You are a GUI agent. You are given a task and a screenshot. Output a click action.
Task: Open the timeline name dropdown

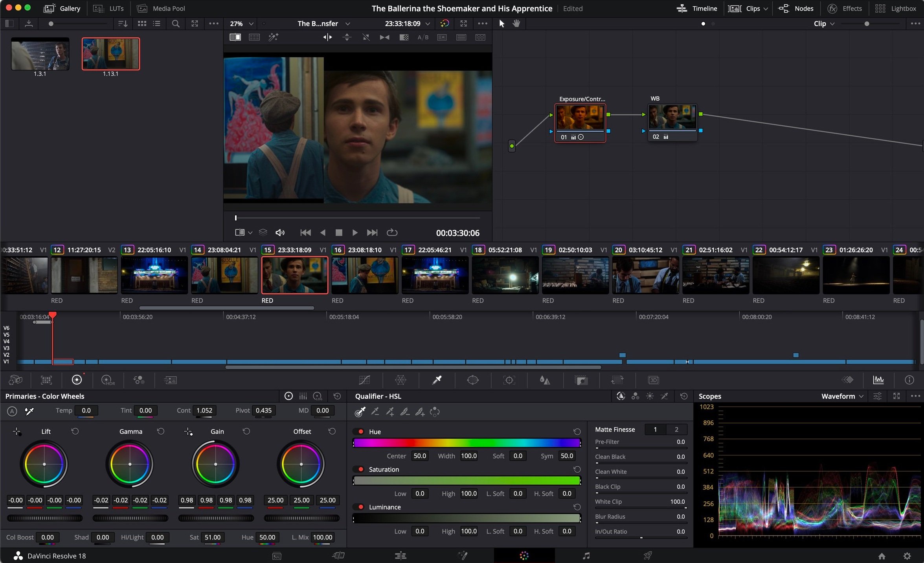click(x=324, y=24)
